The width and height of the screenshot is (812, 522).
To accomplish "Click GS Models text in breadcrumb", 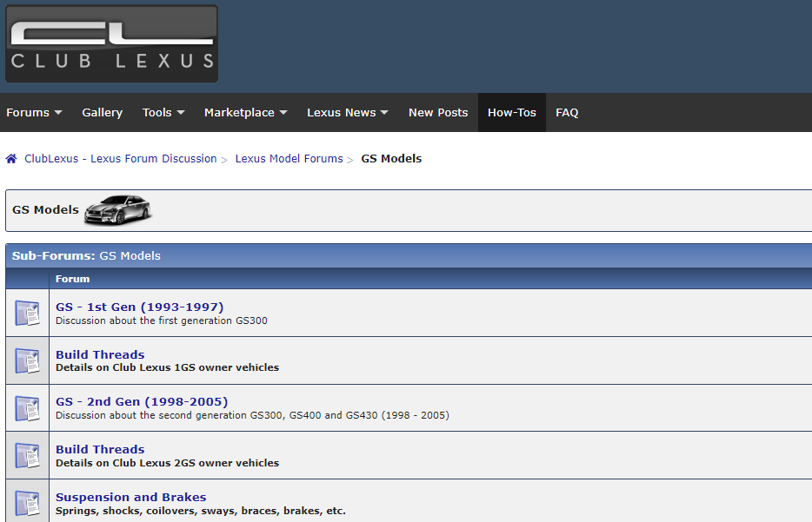I will [391, 159].
